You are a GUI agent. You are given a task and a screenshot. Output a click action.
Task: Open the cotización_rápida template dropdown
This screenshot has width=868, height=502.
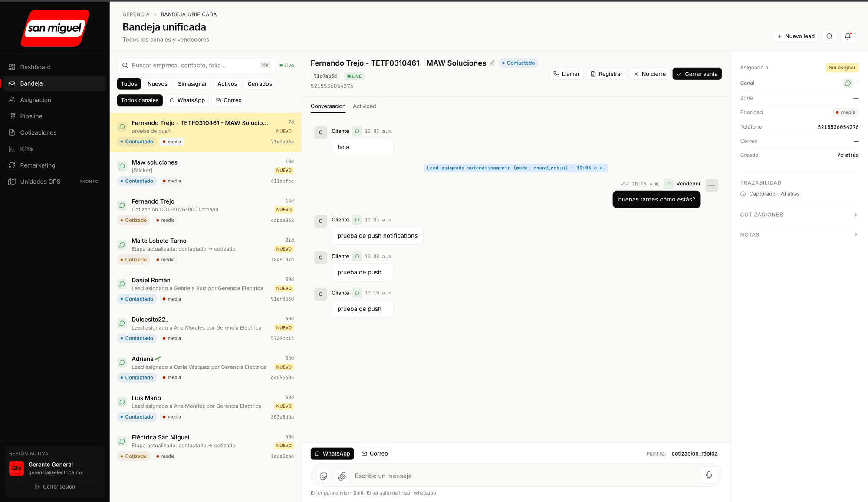(x=694, y=454)
